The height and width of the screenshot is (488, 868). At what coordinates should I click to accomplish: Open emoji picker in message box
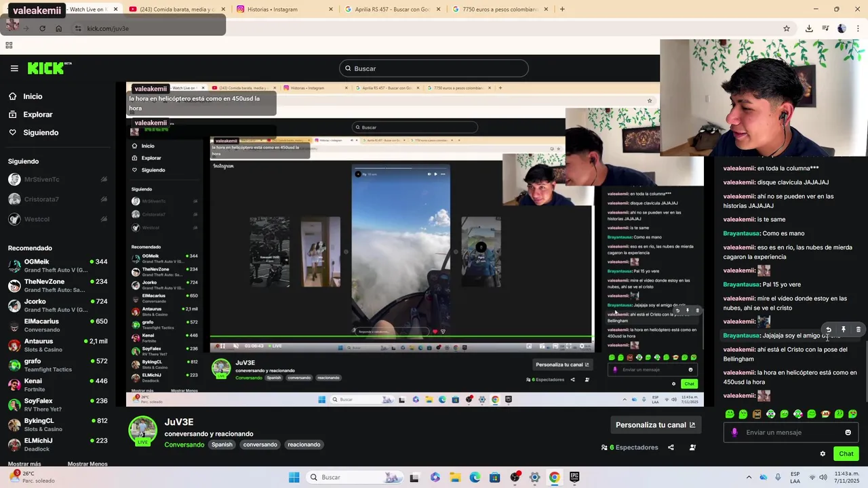(x=848, y=432)
